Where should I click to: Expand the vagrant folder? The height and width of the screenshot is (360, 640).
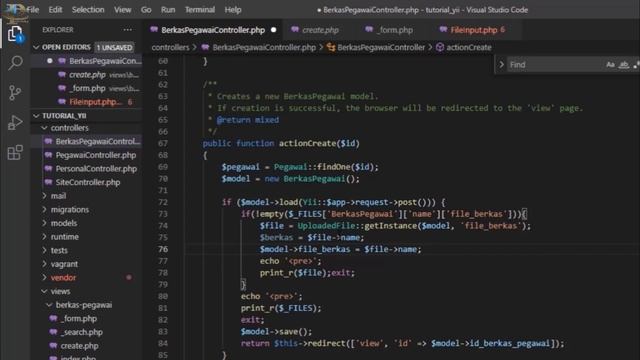click(x=44, y=264)
